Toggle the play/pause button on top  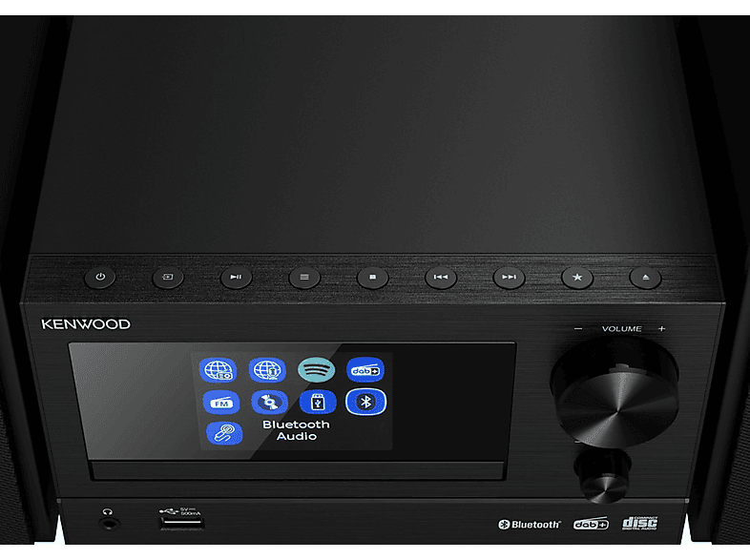(236, 278)
